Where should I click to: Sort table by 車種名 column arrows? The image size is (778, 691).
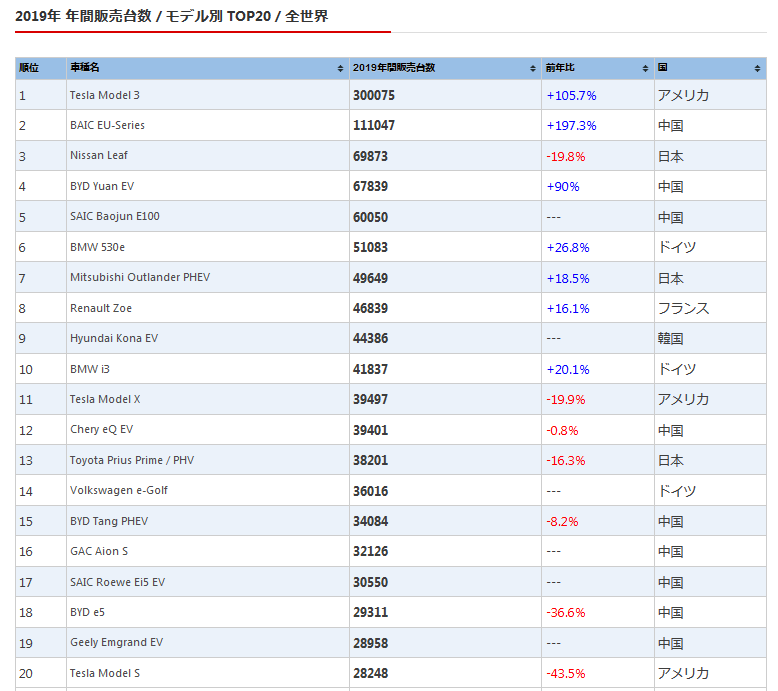pyautogui.click(x=340, y=68)
